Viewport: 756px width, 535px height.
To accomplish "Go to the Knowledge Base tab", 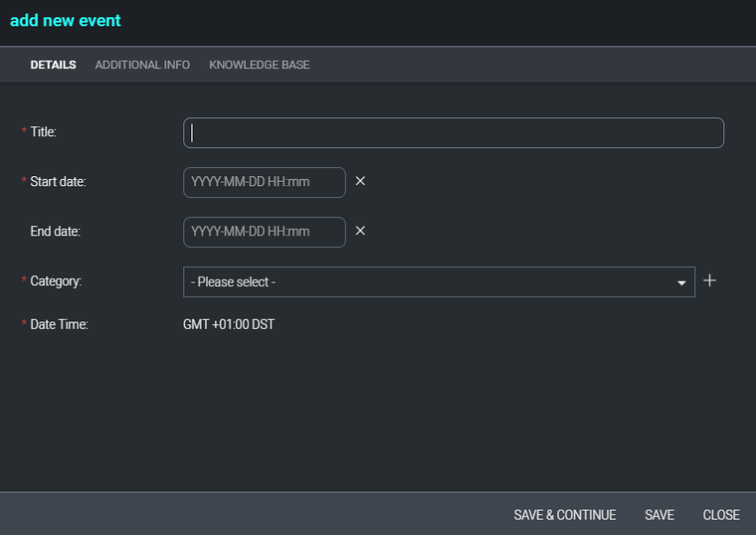I will (x=260, y=65).
